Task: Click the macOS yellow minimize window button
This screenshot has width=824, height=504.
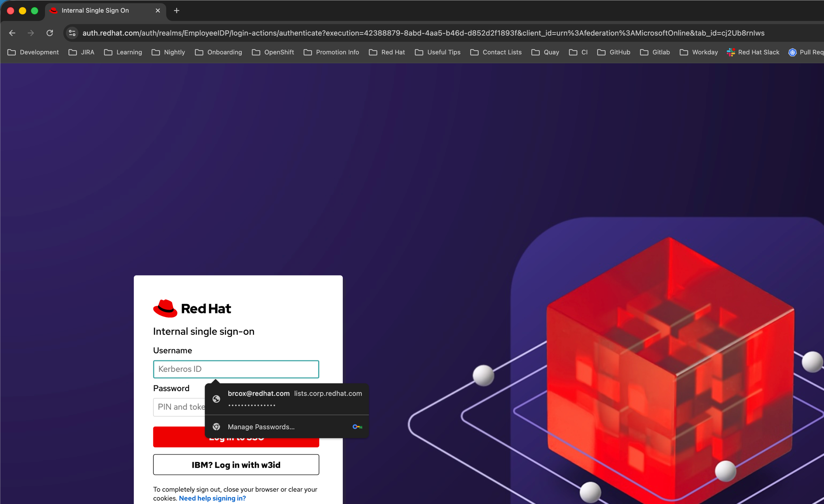Action: click(x=23, y=11)
